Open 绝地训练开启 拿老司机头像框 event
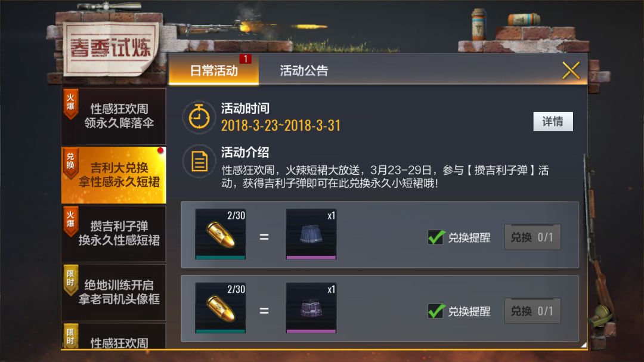The image size is (644, 362). tap(114, 292)
